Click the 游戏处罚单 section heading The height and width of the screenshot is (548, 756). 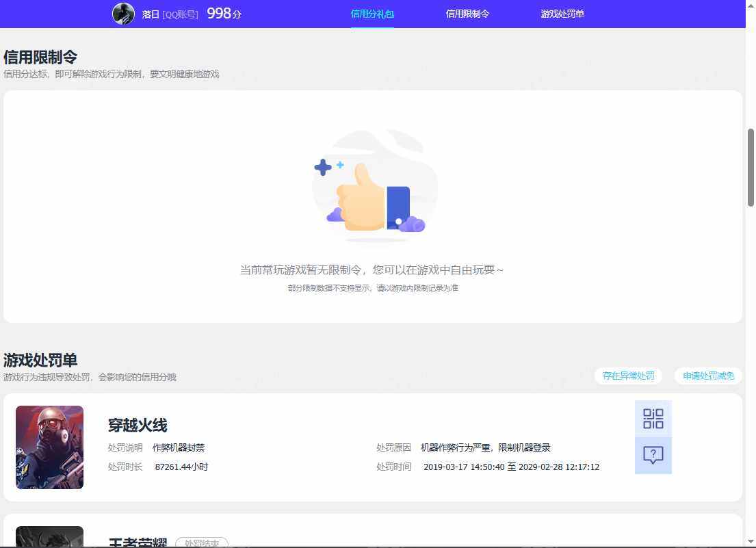pos(40,360)
